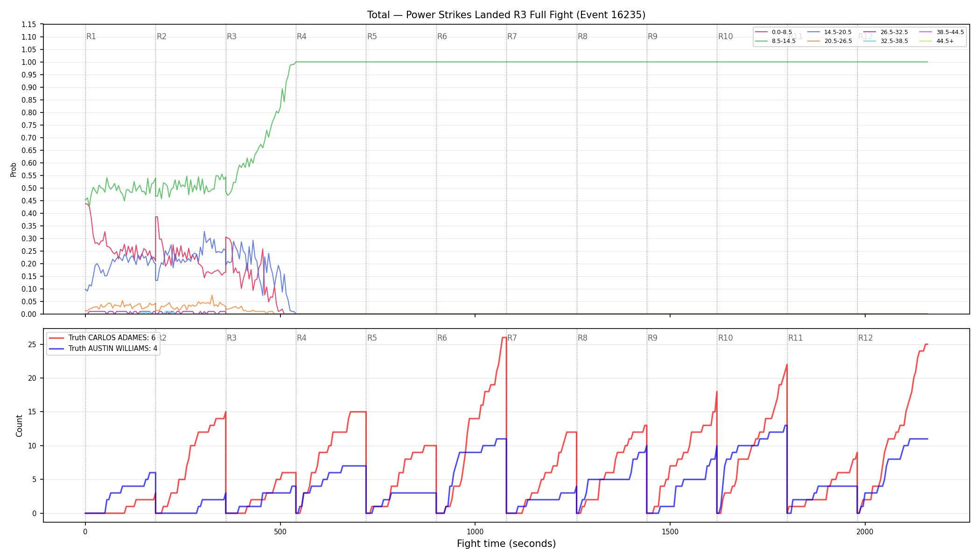Click the R10 round label in the probability chart
The width and height of the screenshot is (980, 560).
point(725,36)
